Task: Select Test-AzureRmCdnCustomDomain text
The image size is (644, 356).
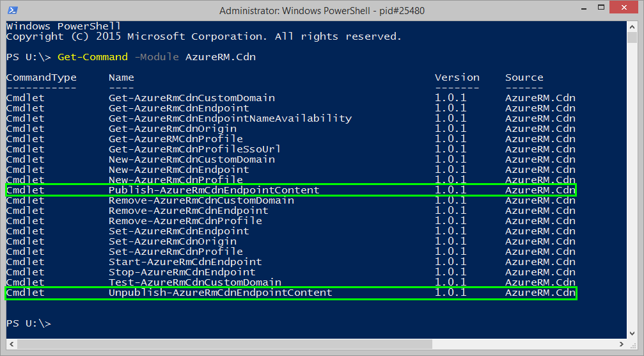Action: [195, 282]
